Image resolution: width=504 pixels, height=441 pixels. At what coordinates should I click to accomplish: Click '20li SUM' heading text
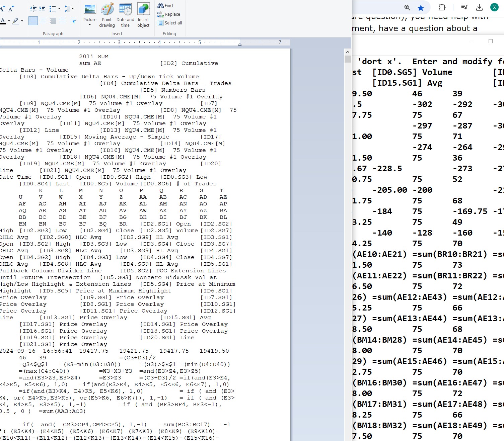94,57
